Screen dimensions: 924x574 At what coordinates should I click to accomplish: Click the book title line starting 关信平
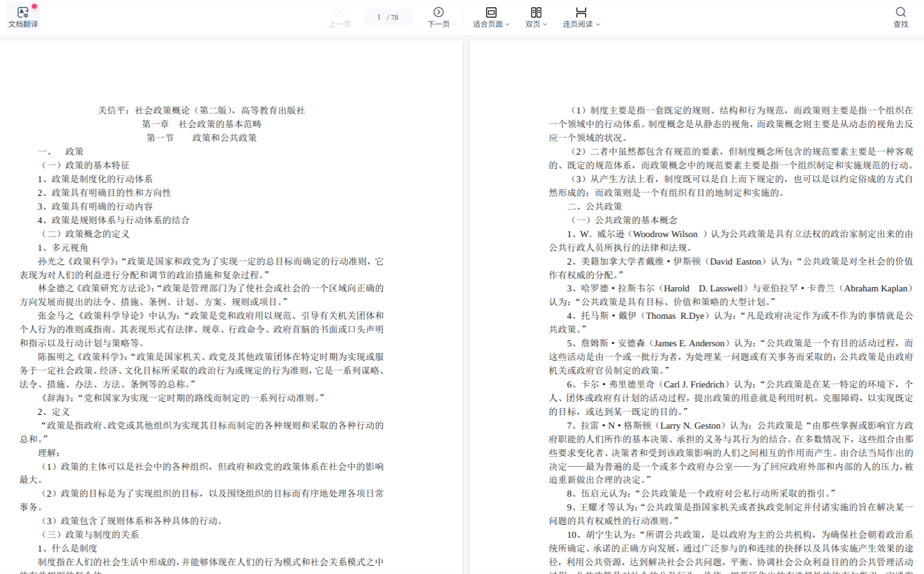coord(201,110)
